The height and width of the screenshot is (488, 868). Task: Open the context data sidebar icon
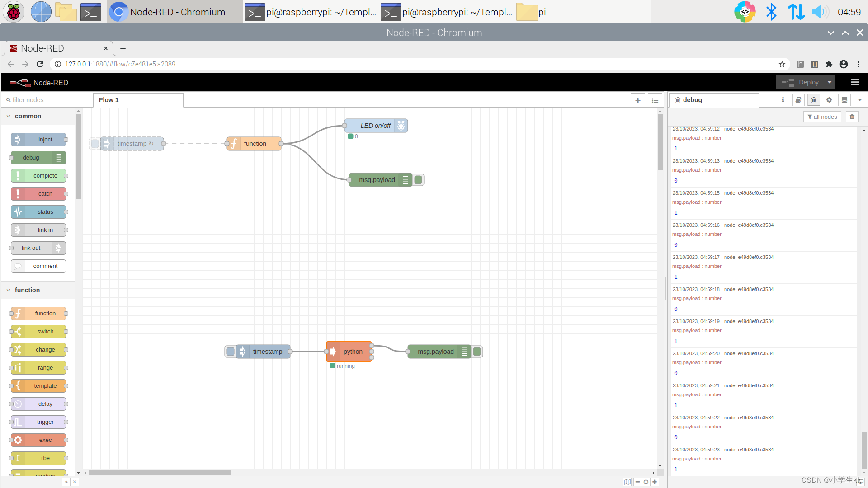[844, 100]
